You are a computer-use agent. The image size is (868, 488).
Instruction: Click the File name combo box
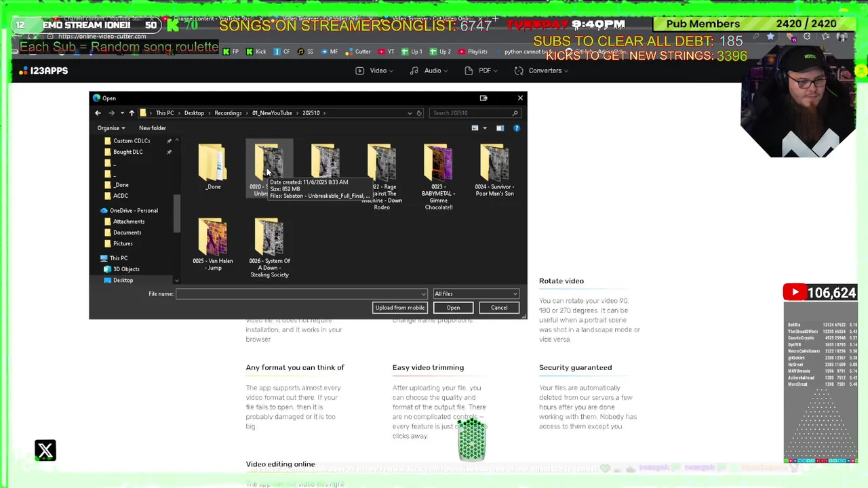tap(301, 294)
